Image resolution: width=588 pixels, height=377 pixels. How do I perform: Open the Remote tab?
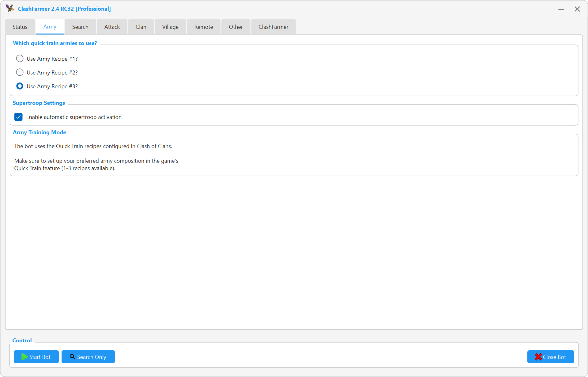(204, 27)
